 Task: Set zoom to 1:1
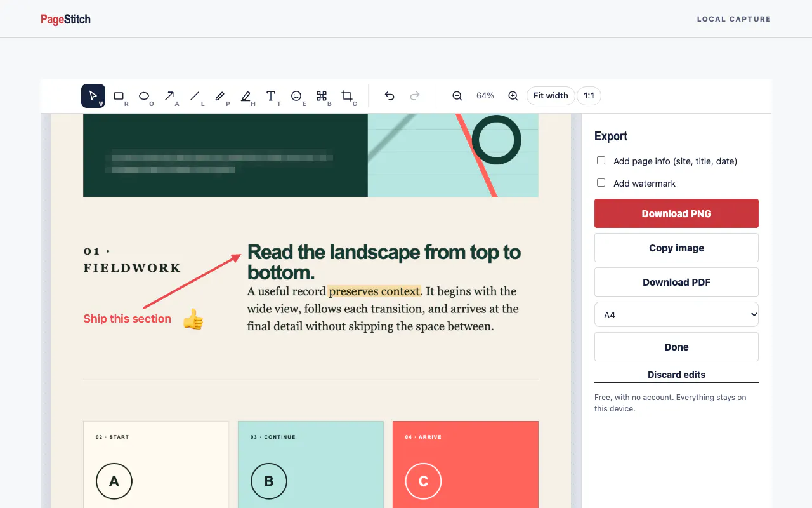(x=589, y=96)
